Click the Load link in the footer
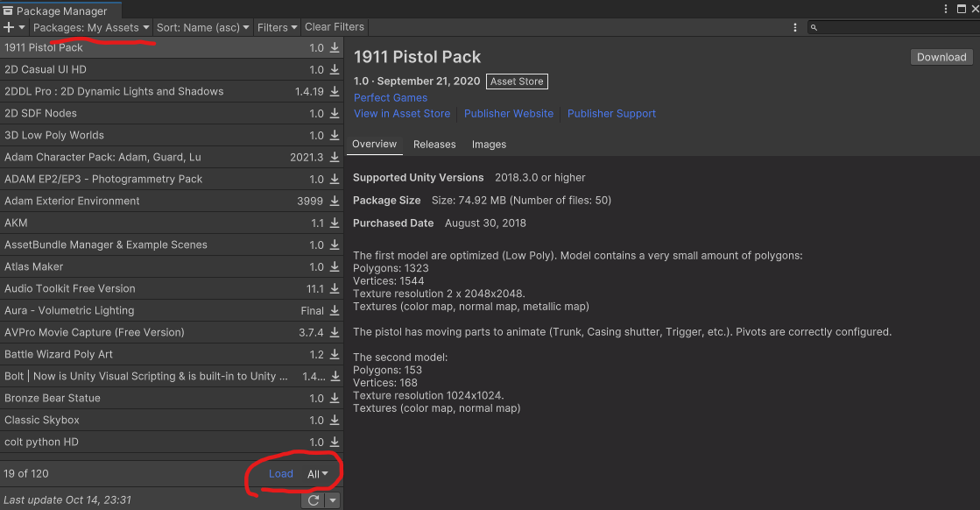Viewport: 980px width, 510px height. (x=280, y=474)
